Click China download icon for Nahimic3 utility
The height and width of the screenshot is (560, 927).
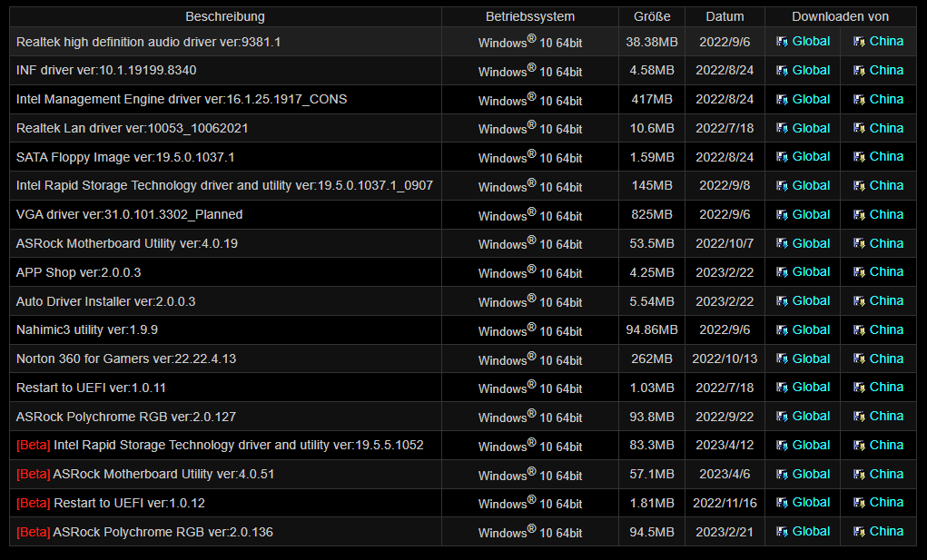tap(859, 329)
